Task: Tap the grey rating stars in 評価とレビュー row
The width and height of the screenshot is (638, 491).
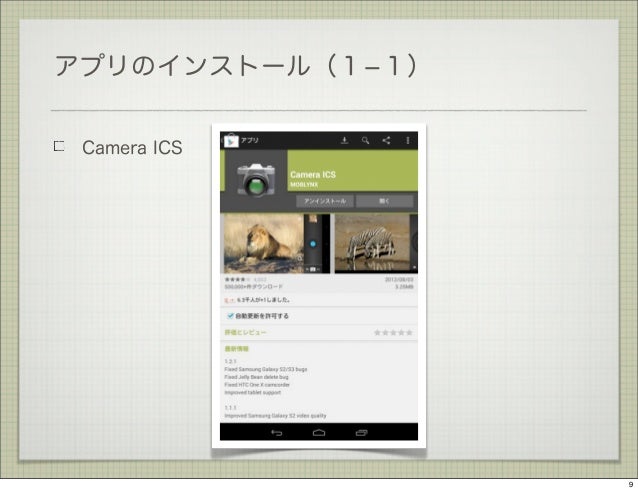Action: (393, 333)
